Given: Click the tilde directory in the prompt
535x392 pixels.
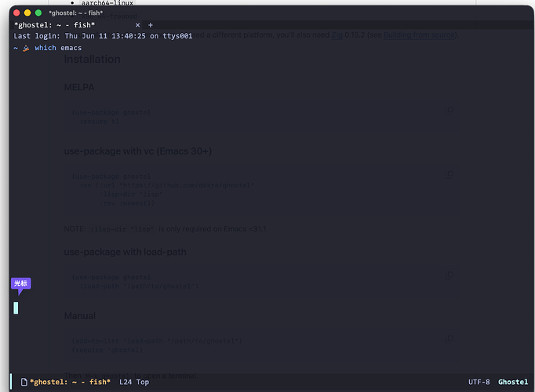Looking at the screenshot, I should [16, 48].
